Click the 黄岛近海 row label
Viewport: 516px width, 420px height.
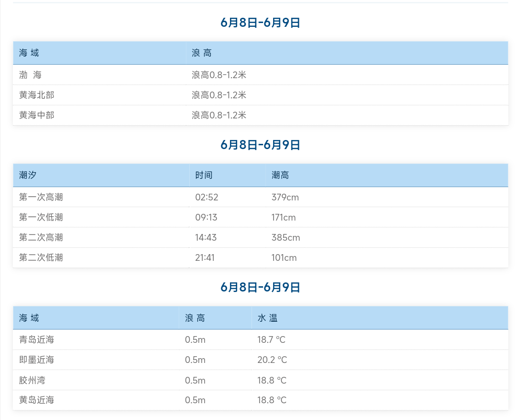pos(37,400)
